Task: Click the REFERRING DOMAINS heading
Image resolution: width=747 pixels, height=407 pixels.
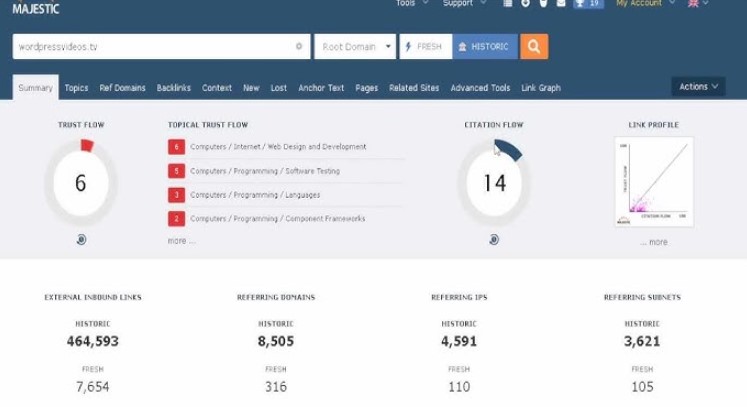Action: 276,297
